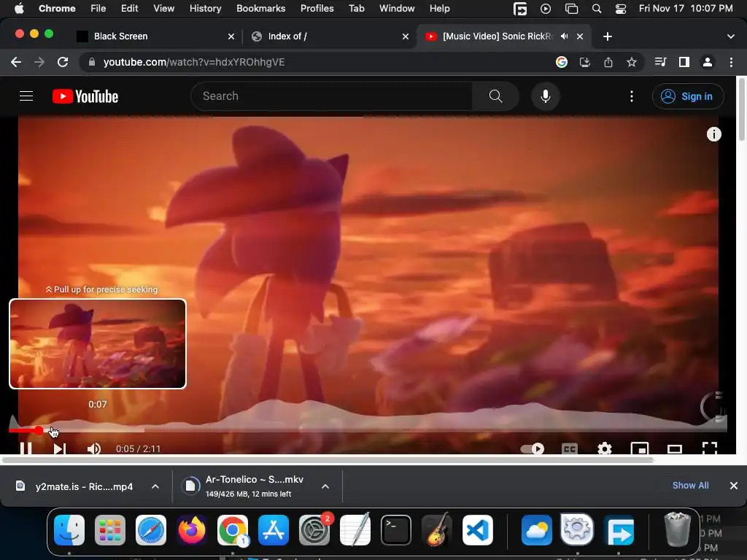This screenshot has height=560, width=747.
Task: Close the downloads bar
Action: (x=734, y=486)
